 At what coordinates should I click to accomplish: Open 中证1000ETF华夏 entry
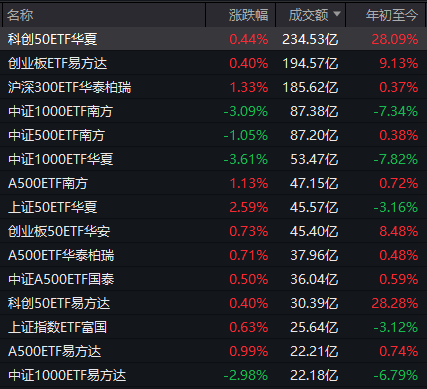pyautogui.click(x=60, y=159)
